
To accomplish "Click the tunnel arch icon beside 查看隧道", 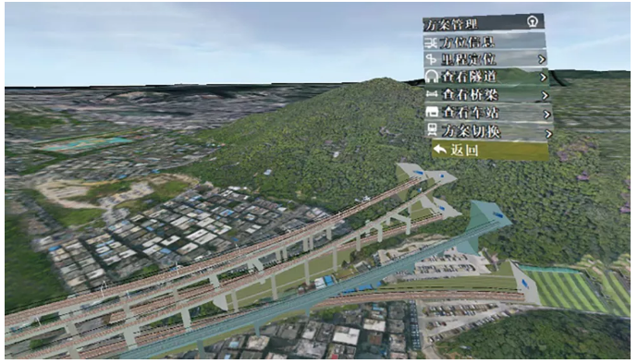I will click(432, 77).
